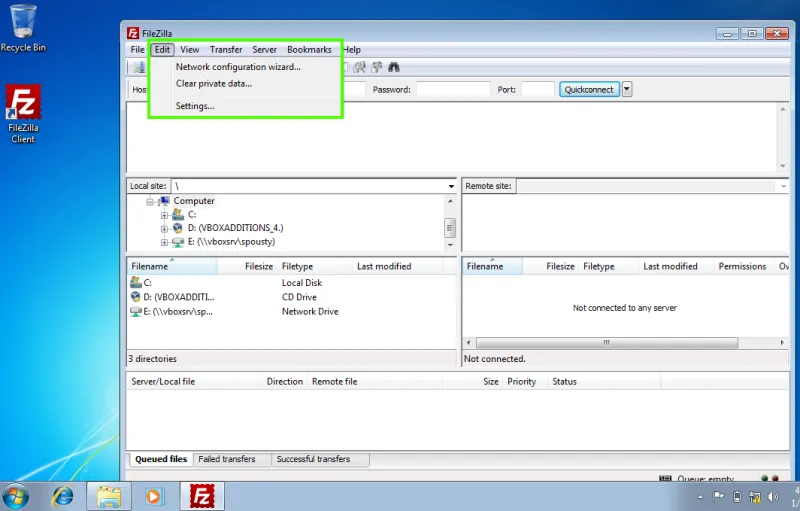
Task: Click the synchronized browsing toolbar icon
Action: 377,67
